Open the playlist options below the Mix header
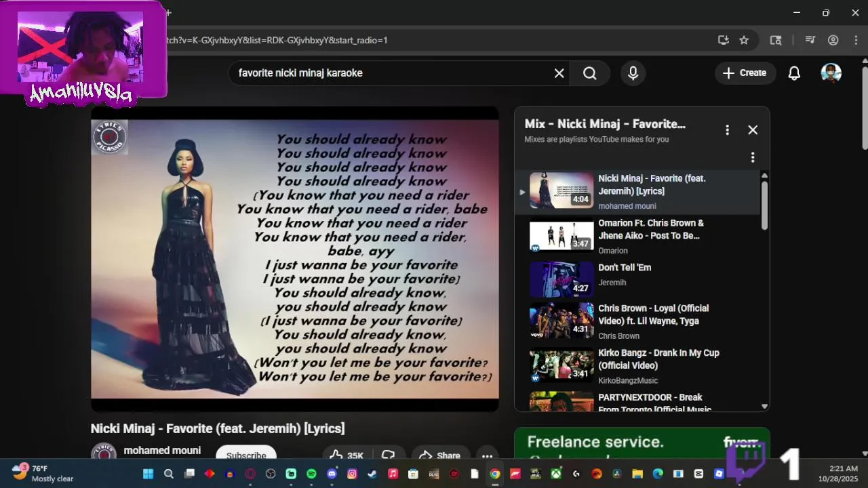Viewport: 868px width, 488px height. [752, 157]
